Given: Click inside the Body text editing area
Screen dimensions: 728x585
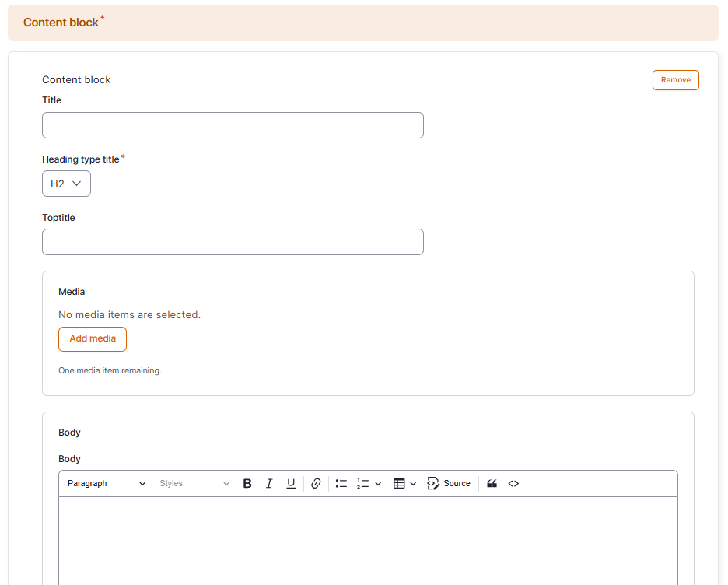Looking at the screenshot, I should click(368, 541).
